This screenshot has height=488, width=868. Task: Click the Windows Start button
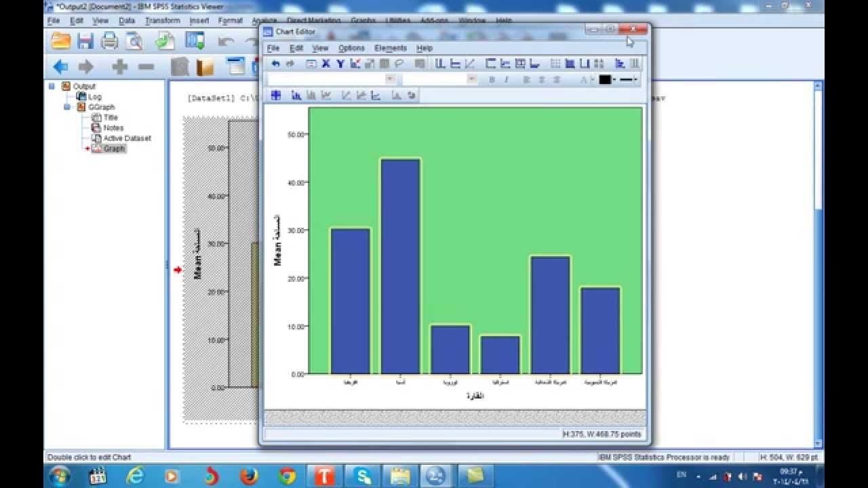tap(60, 476)
